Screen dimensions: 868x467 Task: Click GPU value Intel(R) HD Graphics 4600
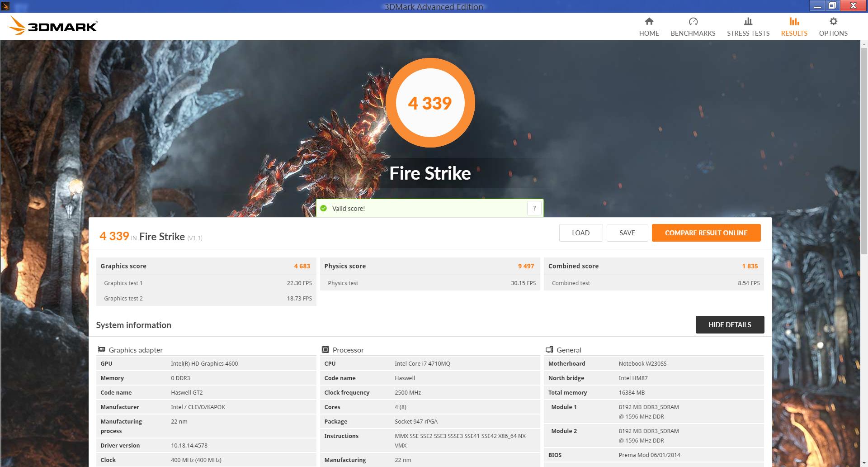pyautogui.click(x=204, y=363)
